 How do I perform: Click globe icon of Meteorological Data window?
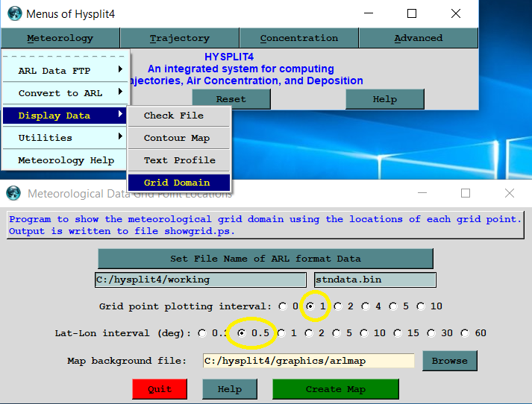click(x=13, y=194)
